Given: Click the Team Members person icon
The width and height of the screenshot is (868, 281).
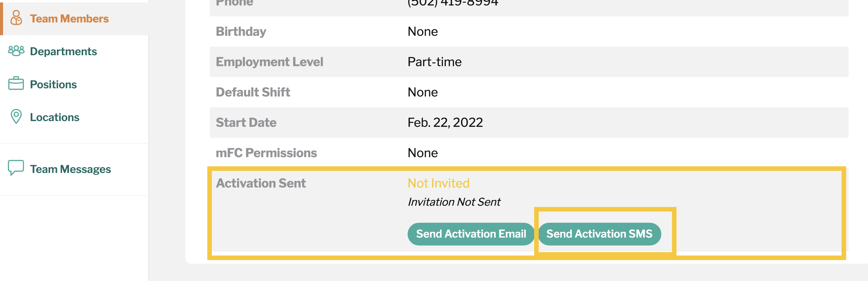Looking at the screenshot, I should (16, 18).
